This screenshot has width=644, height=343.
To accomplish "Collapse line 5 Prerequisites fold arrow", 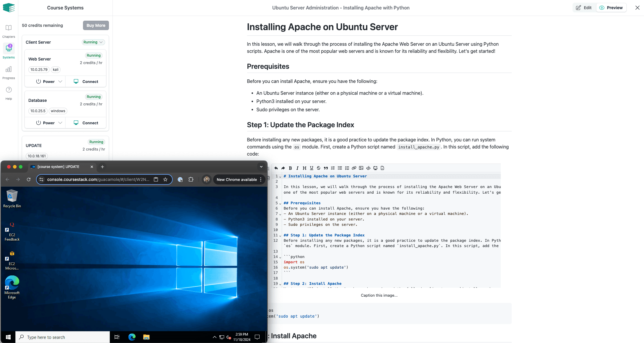I will point(280,203).
